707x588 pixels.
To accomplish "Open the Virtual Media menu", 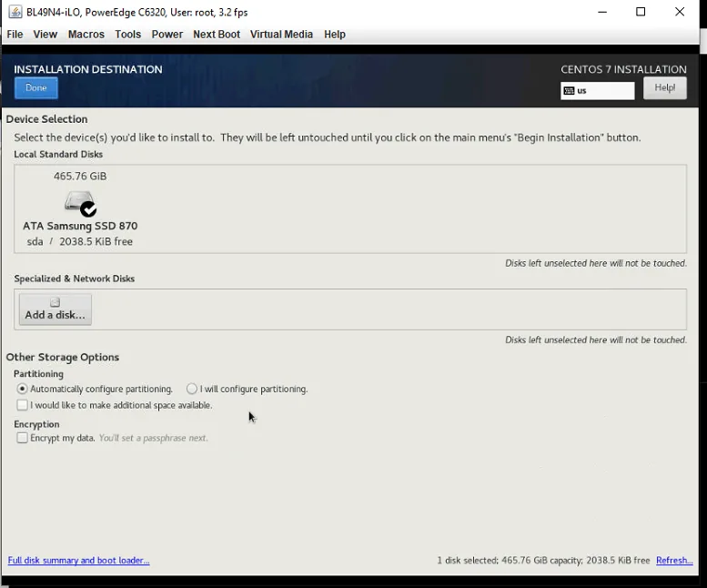I will (281, 35).
